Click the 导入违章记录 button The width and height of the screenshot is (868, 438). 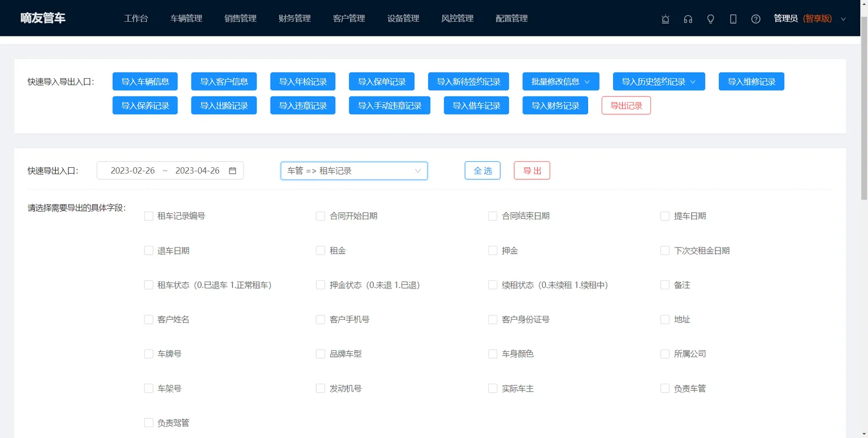tap(303, 105)
